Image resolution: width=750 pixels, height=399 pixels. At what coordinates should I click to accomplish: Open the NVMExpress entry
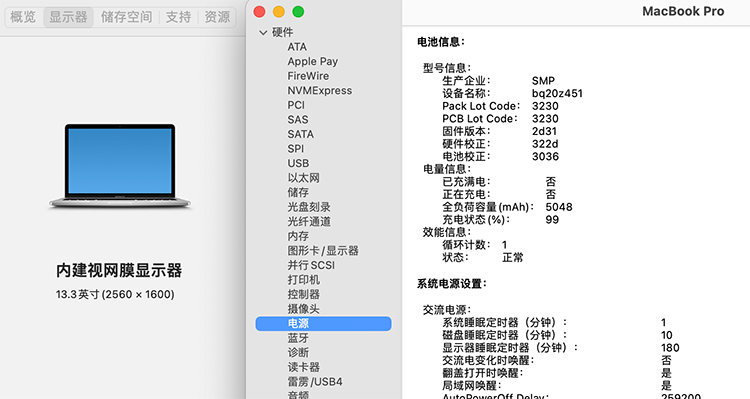pyautogui.click(x=320, y=90)
